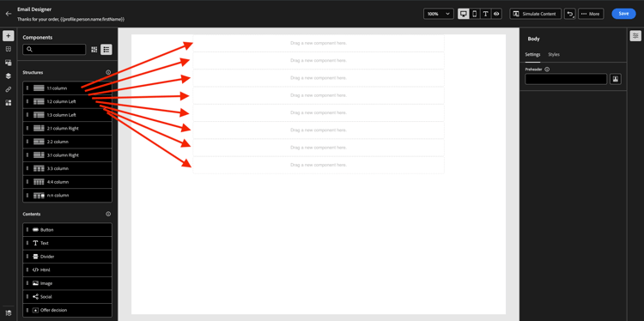This screenshot has width=644, height=321.
Task: Switch to mobile preview mode
Action: click(x=474, y=14)
